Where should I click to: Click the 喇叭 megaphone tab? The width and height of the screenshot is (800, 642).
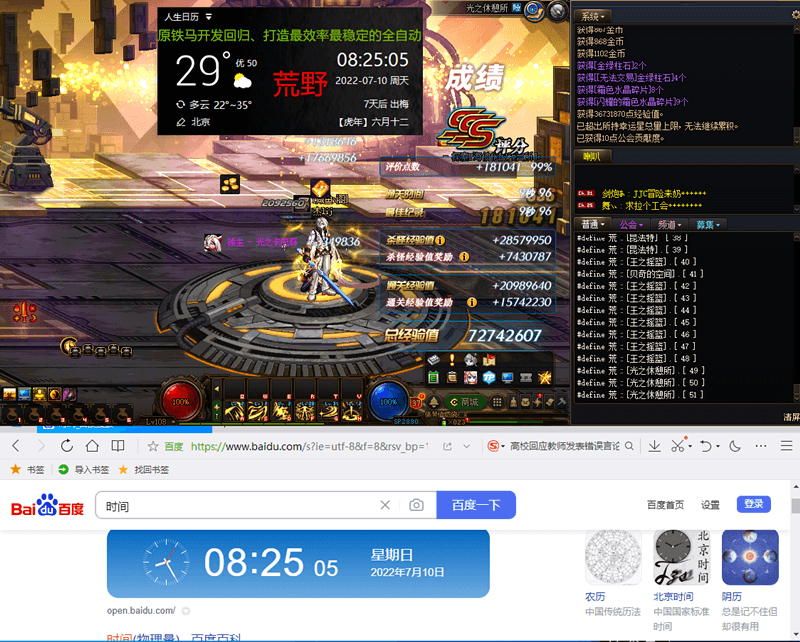(x=592, y=157)
